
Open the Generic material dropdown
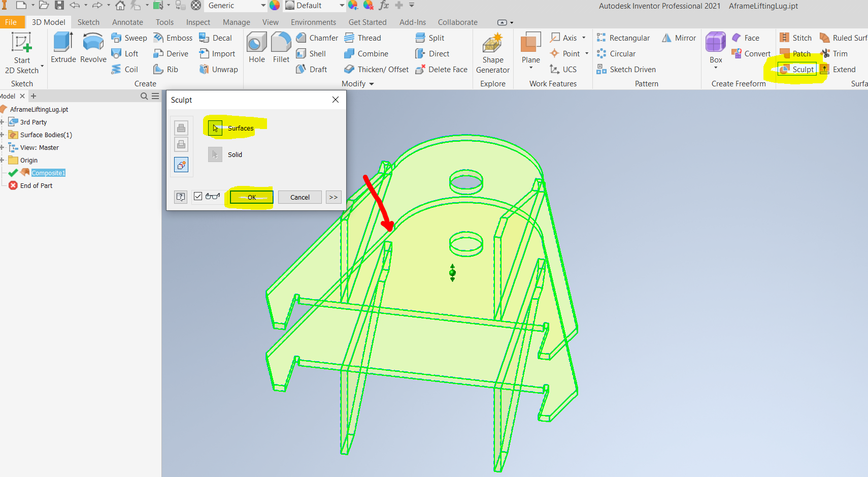[x=262, y=6]
